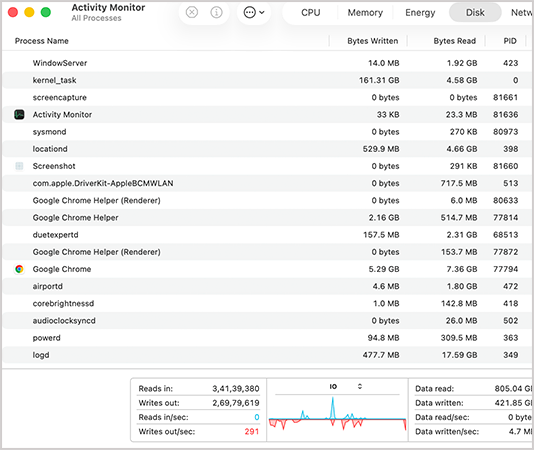534x450 pixels.
Task: Select the Screenshot process name
Action: (54, 166)
